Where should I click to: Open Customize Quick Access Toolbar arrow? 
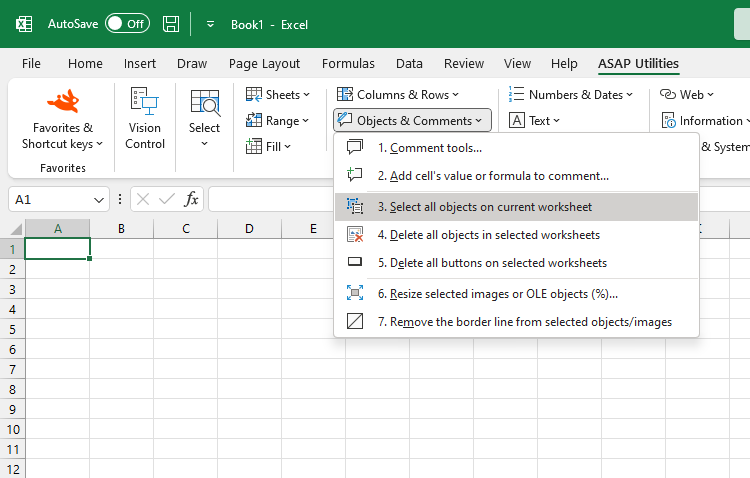210,24
